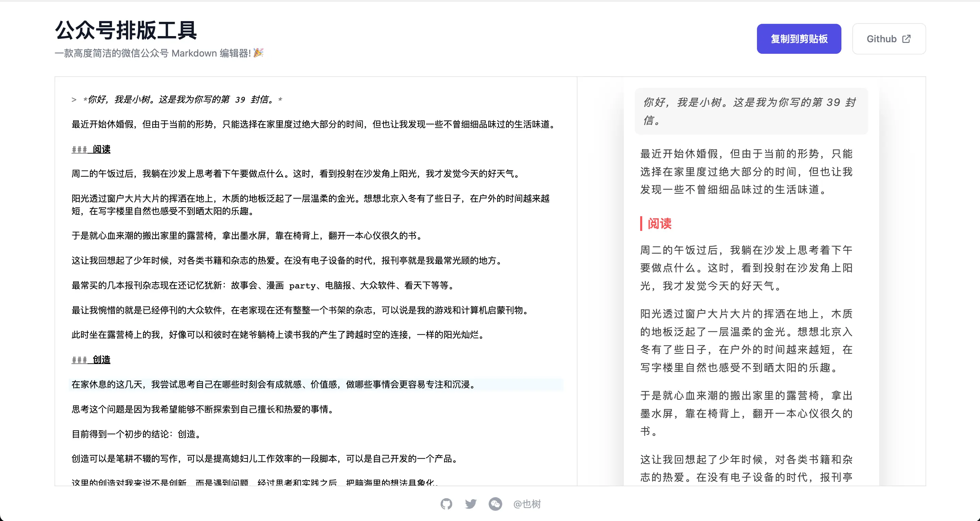The width and height of the screenshot is (980, 521).
Task: Click the external-link icon on Github button
Action: point(906,39)
